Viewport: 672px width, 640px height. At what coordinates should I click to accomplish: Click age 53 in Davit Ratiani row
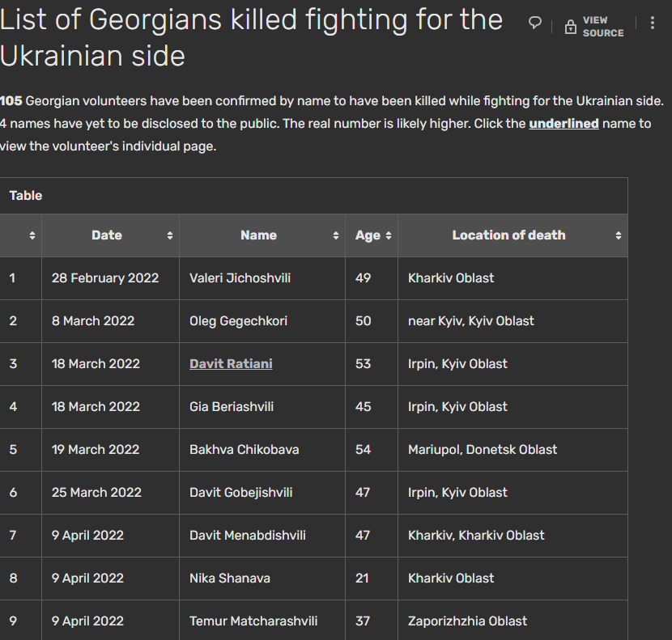[x=363, y=364]
